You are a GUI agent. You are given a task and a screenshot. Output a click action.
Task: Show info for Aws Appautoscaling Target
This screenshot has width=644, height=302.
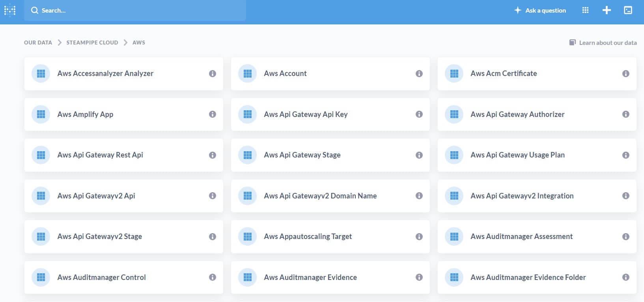tap(419, 237)
